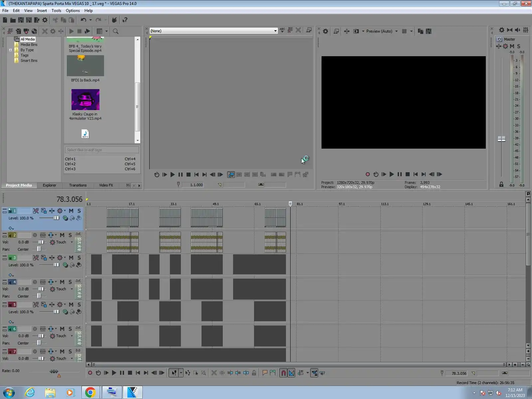Open track 2 Touch automation dropdown

tap(72, 242)
